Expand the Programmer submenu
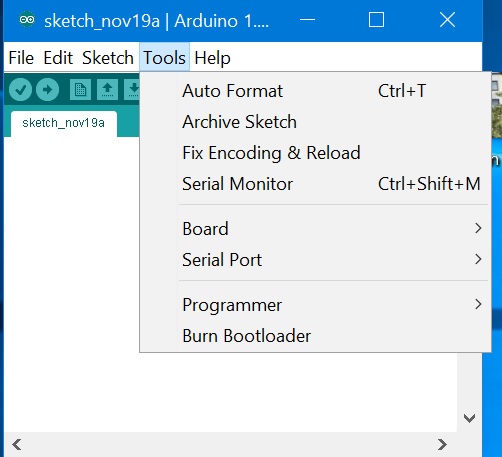502x457 pixels. pyautogui.click(x=315, y=305)
